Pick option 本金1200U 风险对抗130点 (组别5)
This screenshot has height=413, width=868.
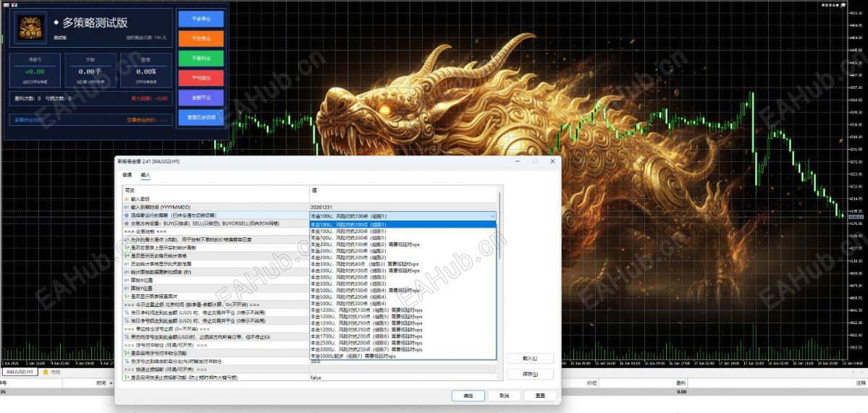(403, 310)
